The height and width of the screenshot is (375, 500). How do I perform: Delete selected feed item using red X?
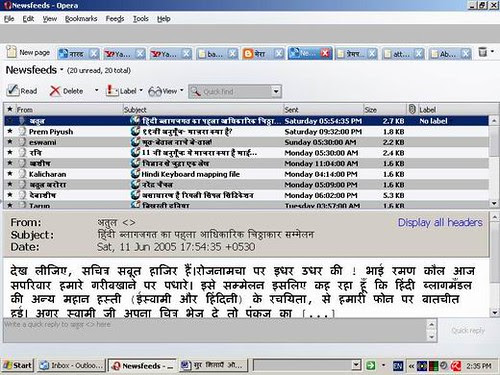[55, 91]
